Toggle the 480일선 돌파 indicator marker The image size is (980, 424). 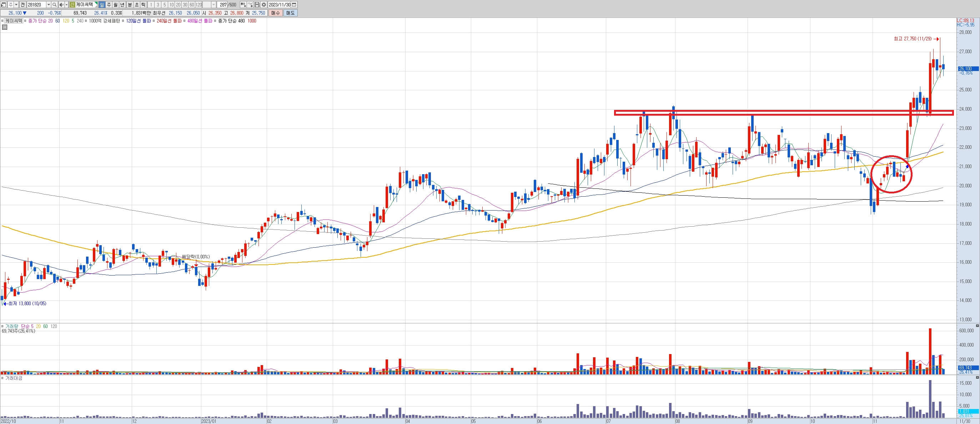185,21
